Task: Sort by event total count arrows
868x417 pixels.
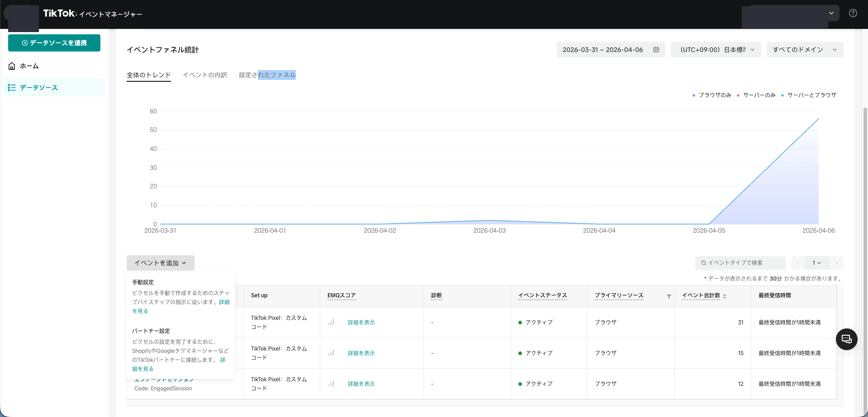Action: [725, 296]
